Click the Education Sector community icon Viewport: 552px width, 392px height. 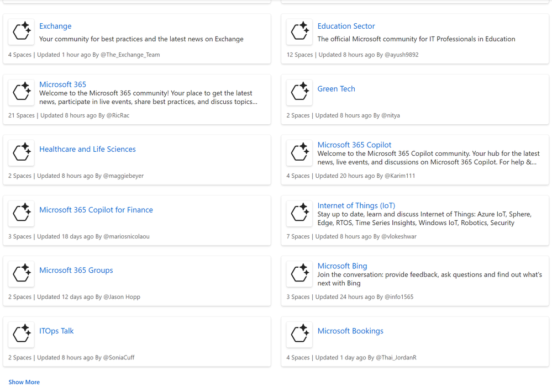(x=299, y=31)
